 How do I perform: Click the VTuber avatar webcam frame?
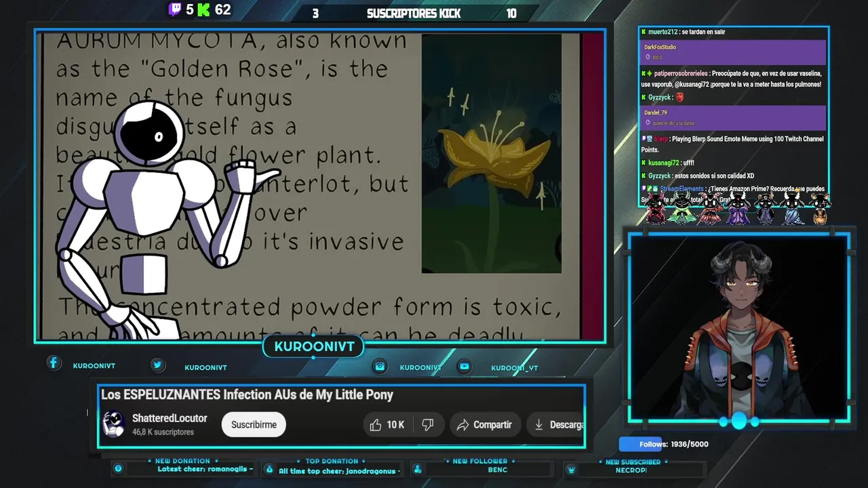pyautogui.click(x=738, y=328)
